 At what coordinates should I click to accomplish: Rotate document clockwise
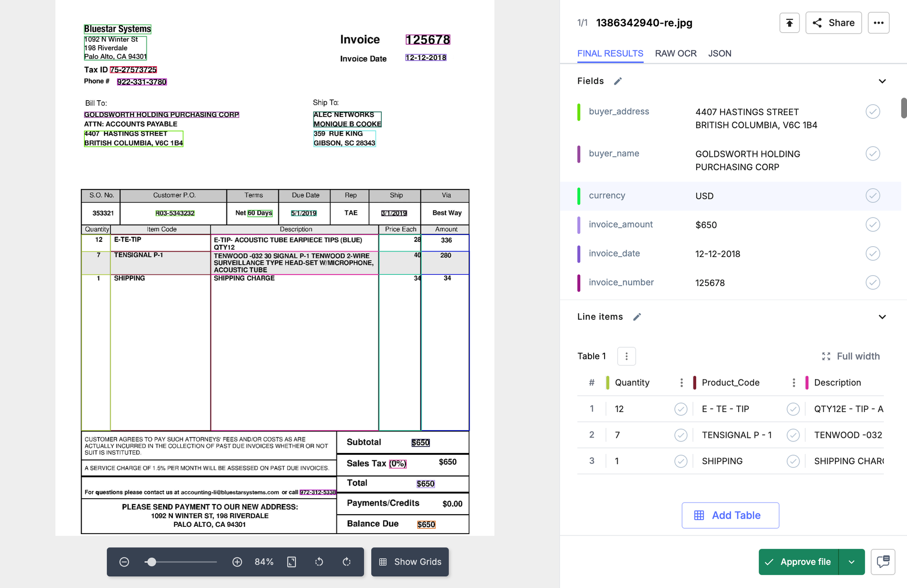[347, 562]
